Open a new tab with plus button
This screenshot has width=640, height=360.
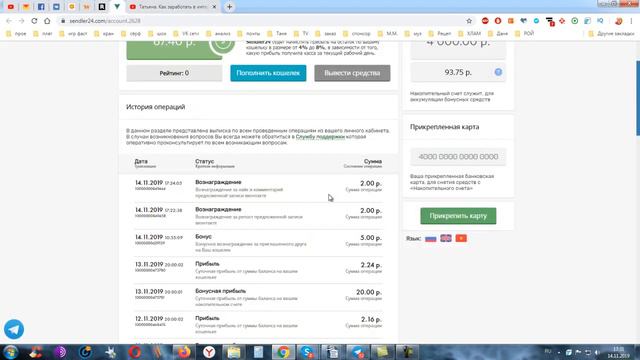229,7
